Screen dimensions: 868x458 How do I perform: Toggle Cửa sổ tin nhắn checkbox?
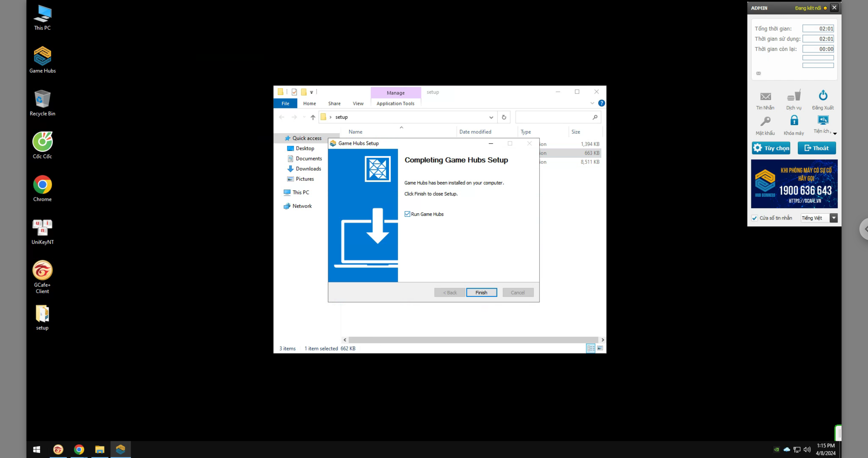click(755, 218)
